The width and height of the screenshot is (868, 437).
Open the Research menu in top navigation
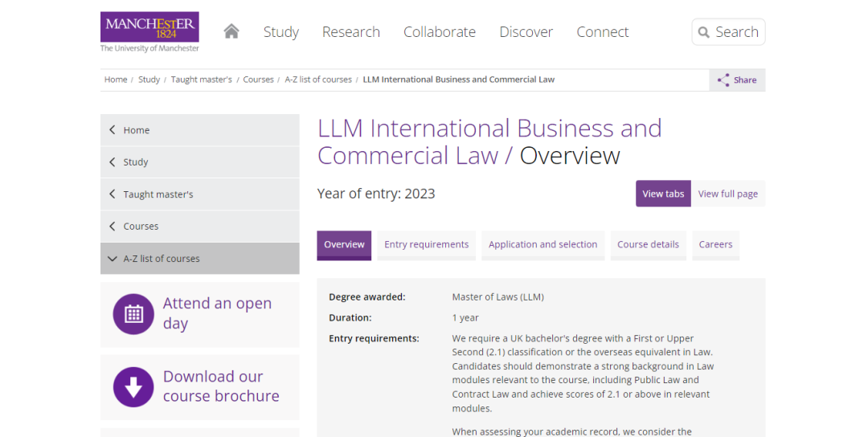point(350,32)
